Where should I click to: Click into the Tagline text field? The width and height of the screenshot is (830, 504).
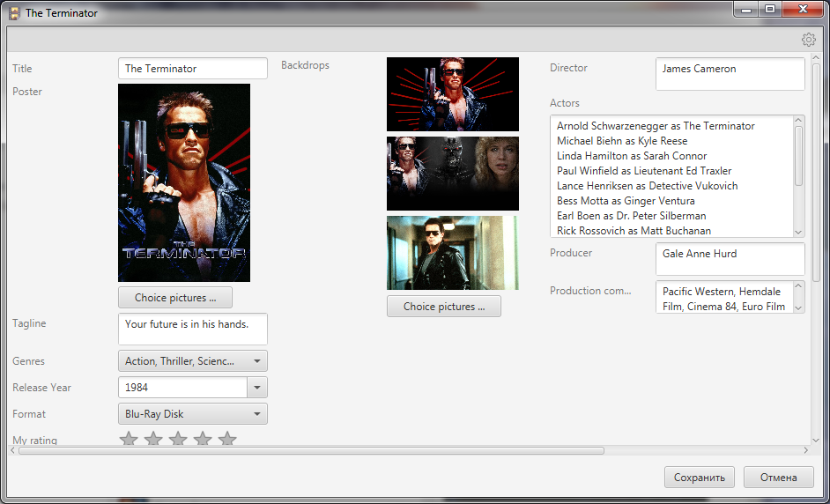click(x=193, y=330)
